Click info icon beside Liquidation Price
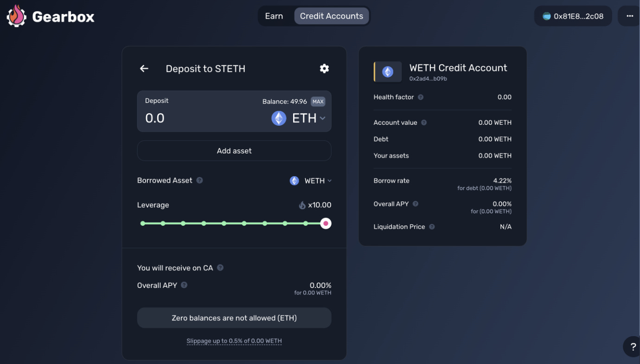The image size is (640, 364). (432, 227)
